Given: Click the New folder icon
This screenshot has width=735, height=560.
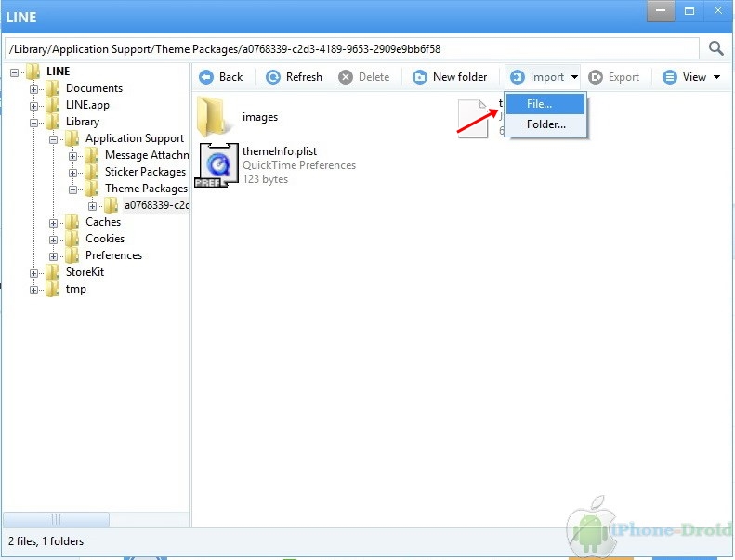Looking at the screenshot, I should pos(419,77).
